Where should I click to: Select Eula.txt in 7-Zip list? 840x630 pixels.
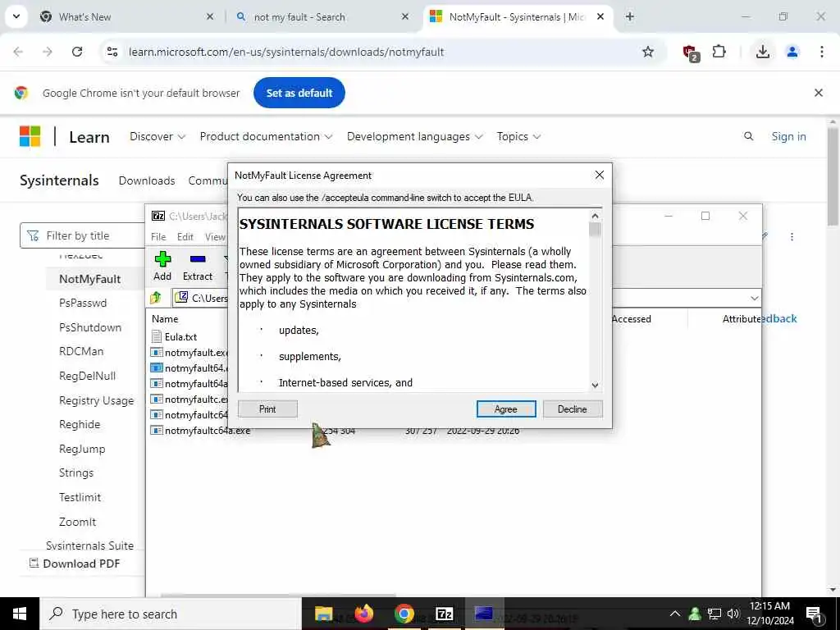180,337
